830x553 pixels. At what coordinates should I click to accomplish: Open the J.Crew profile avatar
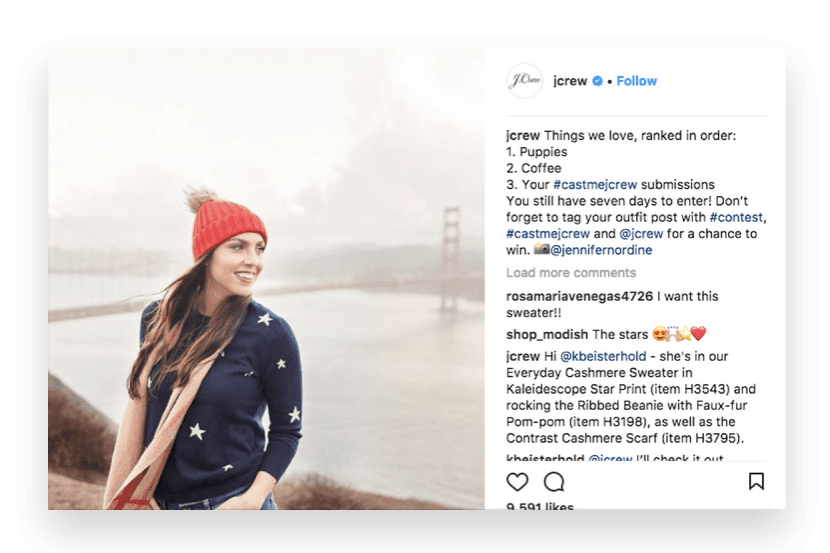[525, 80]
